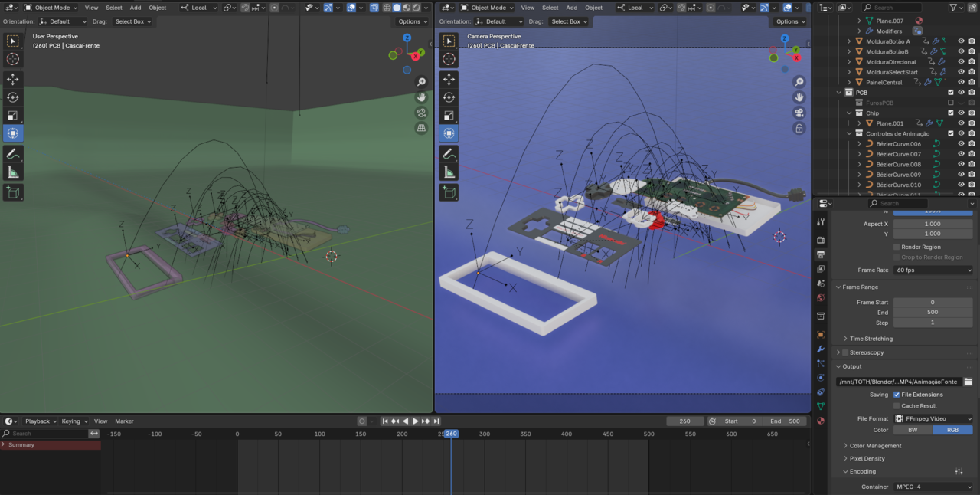Activate the Measure tool in left viewport
This screenshot has height=495, width=980.
click(x=13, y=172)
